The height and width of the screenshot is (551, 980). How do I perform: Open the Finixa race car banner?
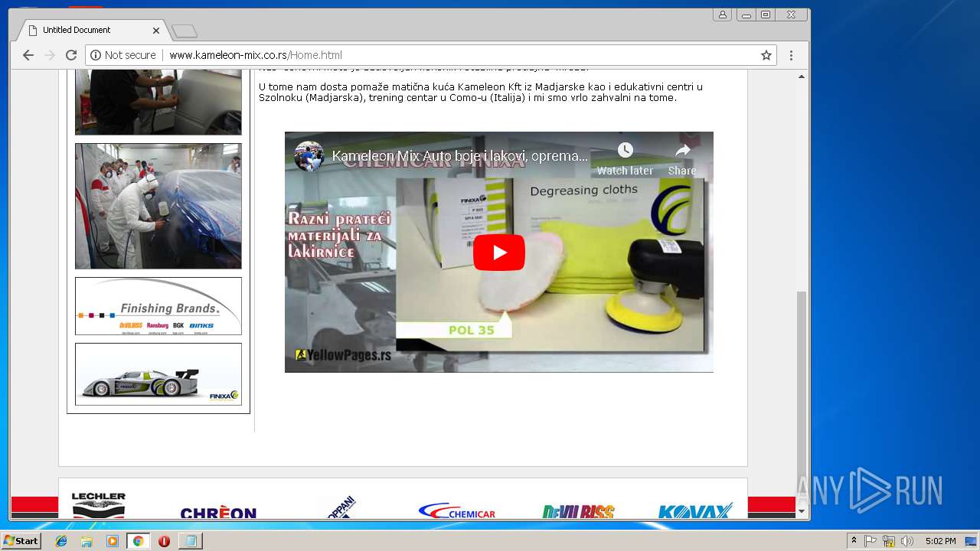tap(158, 374)
